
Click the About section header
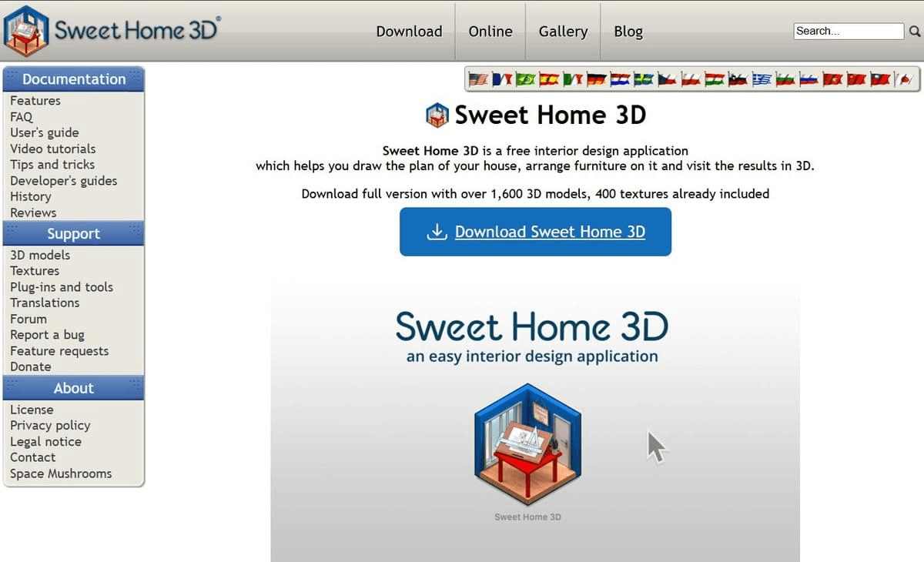click(74, 388)
